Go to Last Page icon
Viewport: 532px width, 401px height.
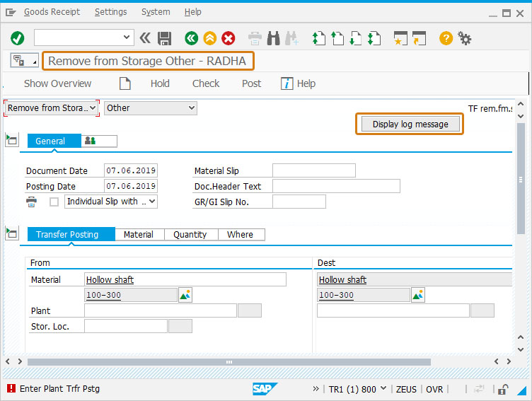[x=374, y=38]
